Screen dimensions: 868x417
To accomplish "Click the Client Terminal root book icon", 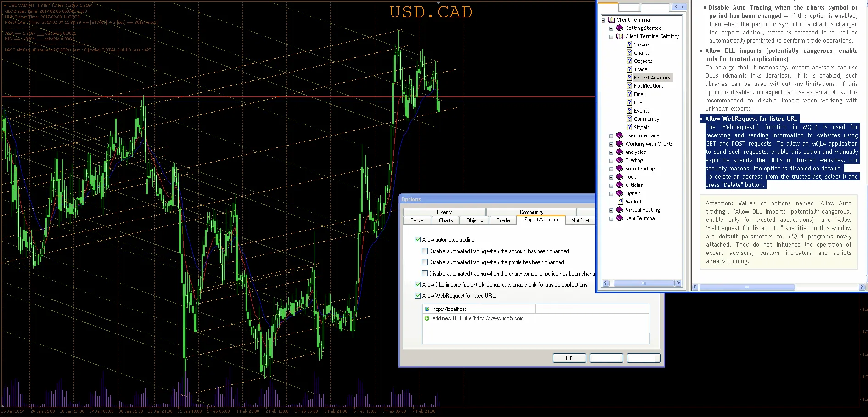I will (611, 20).
